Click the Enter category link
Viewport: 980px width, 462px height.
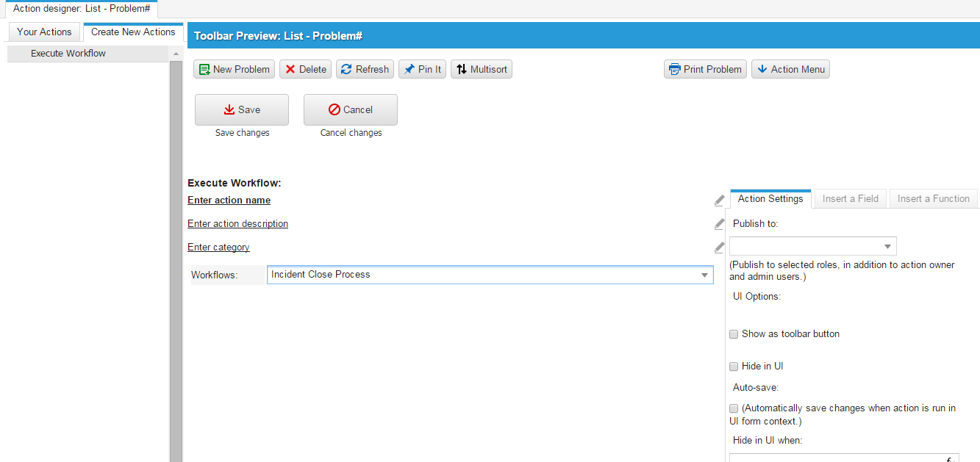tap(218, 247)
